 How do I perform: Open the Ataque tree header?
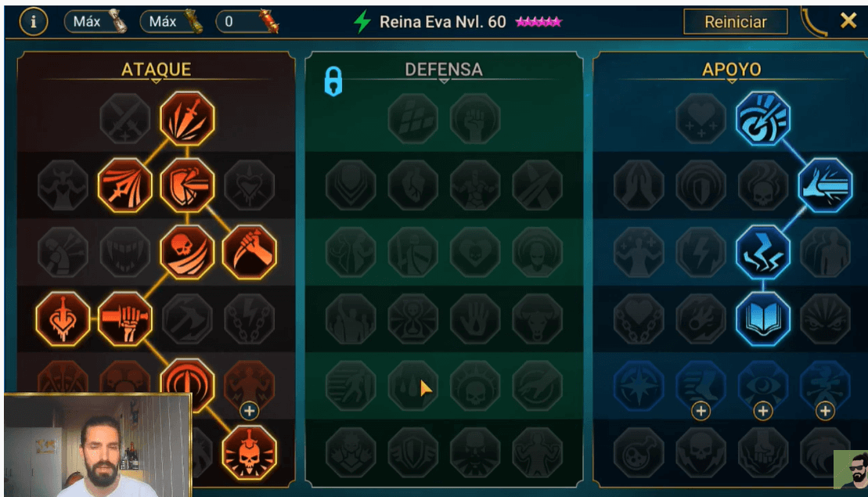coord(156,70)
